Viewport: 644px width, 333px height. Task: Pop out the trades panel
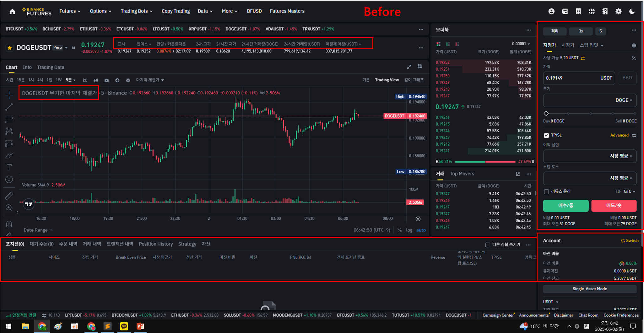[x=518, y=174]
